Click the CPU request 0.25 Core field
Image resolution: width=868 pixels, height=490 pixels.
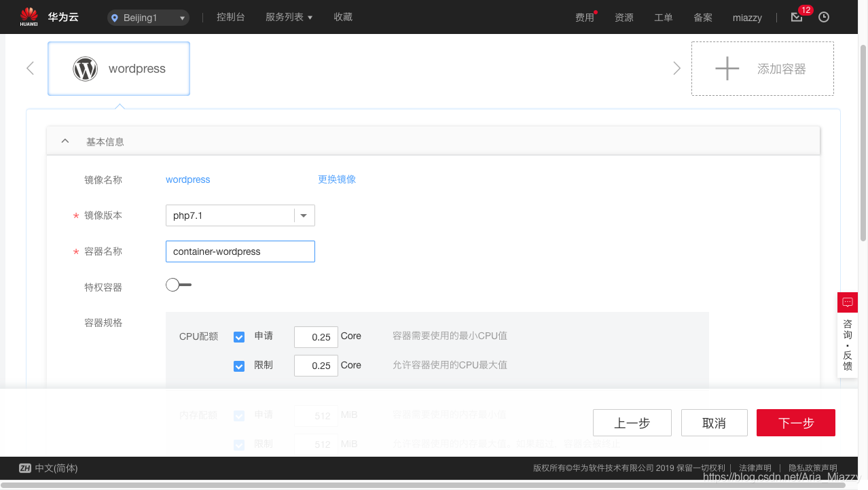(316, 336)
